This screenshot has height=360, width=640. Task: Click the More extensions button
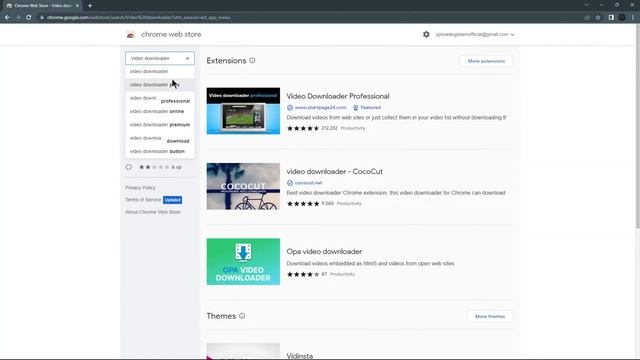coord(486,61)
